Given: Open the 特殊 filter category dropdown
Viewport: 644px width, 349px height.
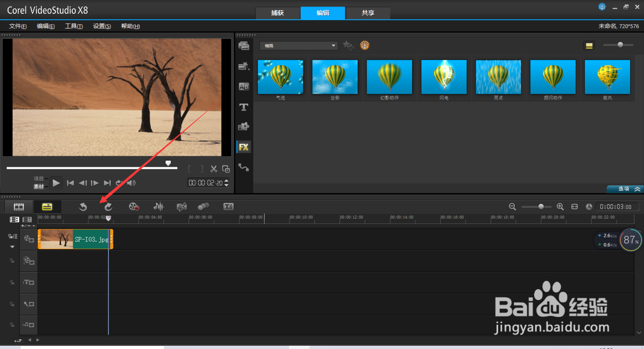Looking at the screenshot, I should point(299,46).
